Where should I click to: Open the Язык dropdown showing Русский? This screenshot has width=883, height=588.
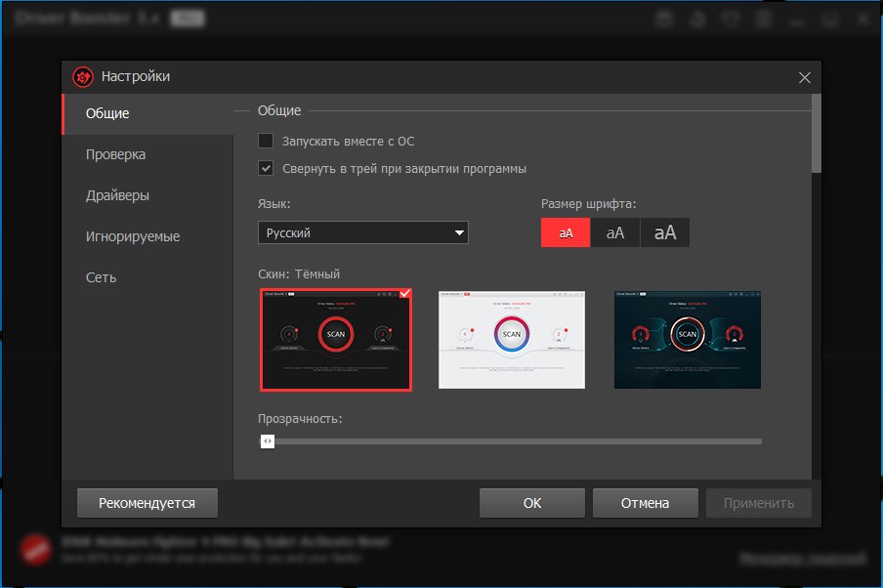point(363,232)
